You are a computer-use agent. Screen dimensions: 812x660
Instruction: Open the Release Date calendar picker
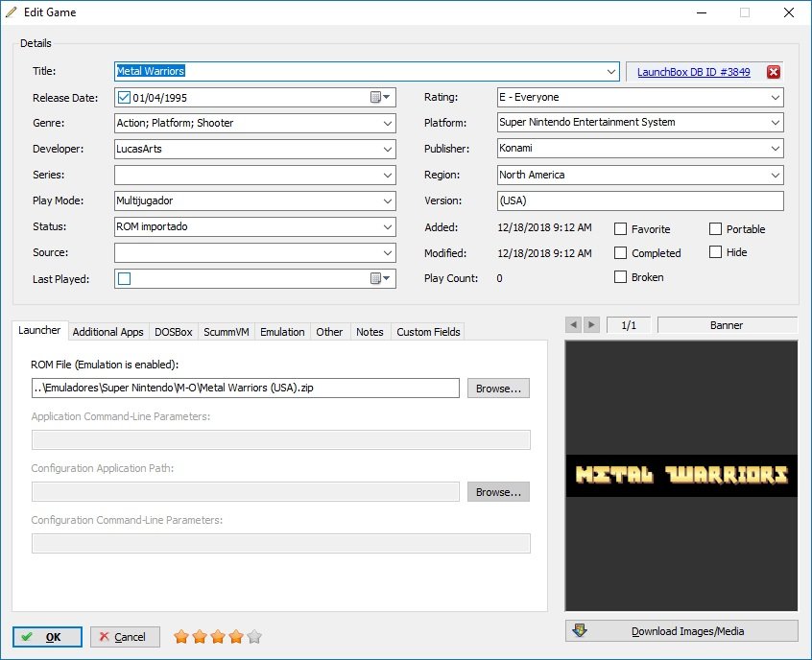(x=380, y=97)
